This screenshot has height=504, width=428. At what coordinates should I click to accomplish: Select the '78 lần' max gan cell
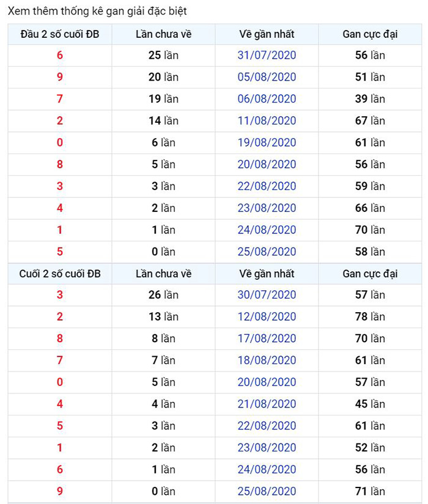tap(370, 316)
